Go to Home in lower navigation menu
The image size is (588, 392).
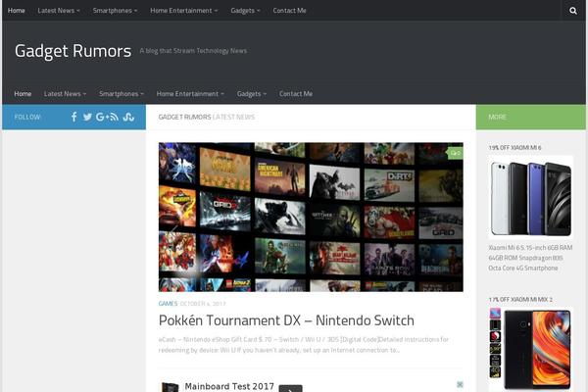[x=23, y=94]
